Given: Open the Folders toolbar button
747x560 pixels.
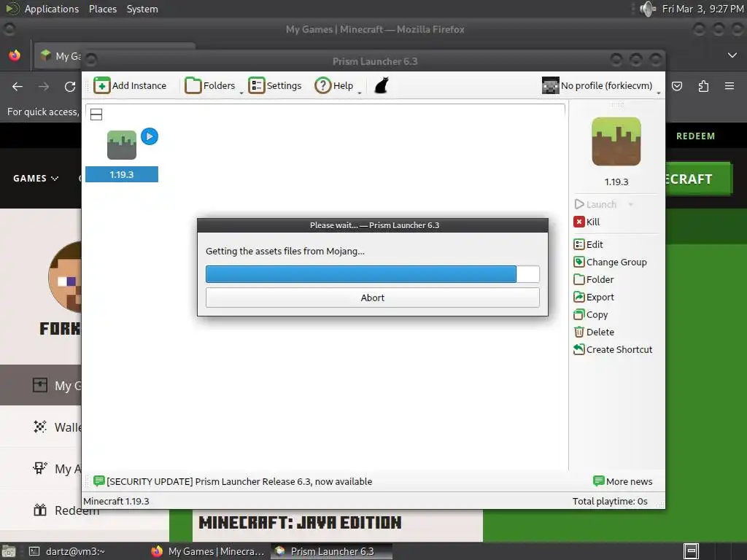Looking at the screenshot, I should 210,86.
